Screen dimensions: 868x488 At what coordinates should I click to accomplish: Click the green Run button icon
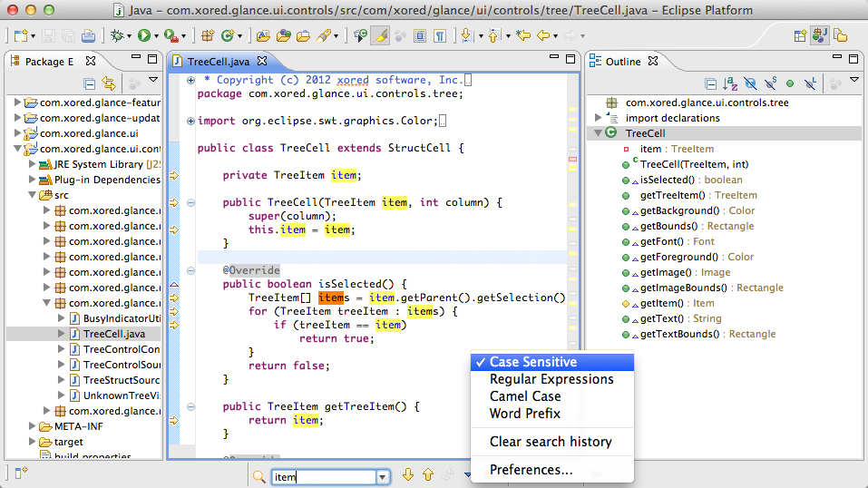coord(143,36)
